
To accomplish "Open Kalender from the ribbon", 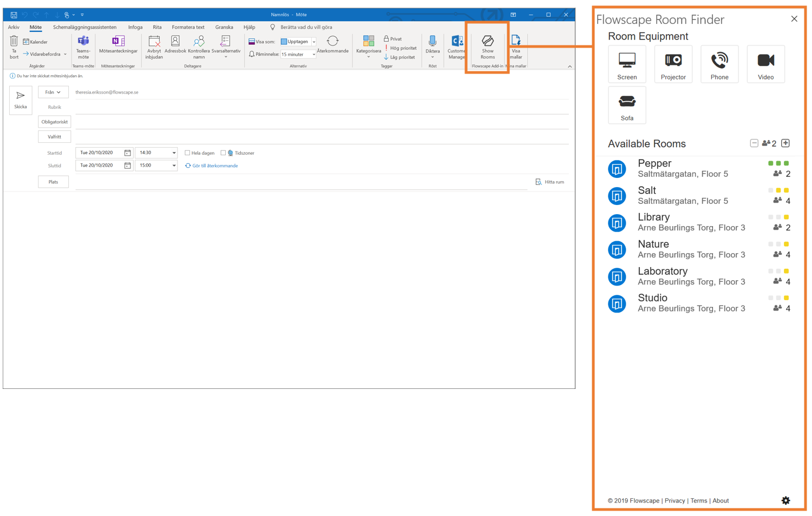I will tap(35, 42).
